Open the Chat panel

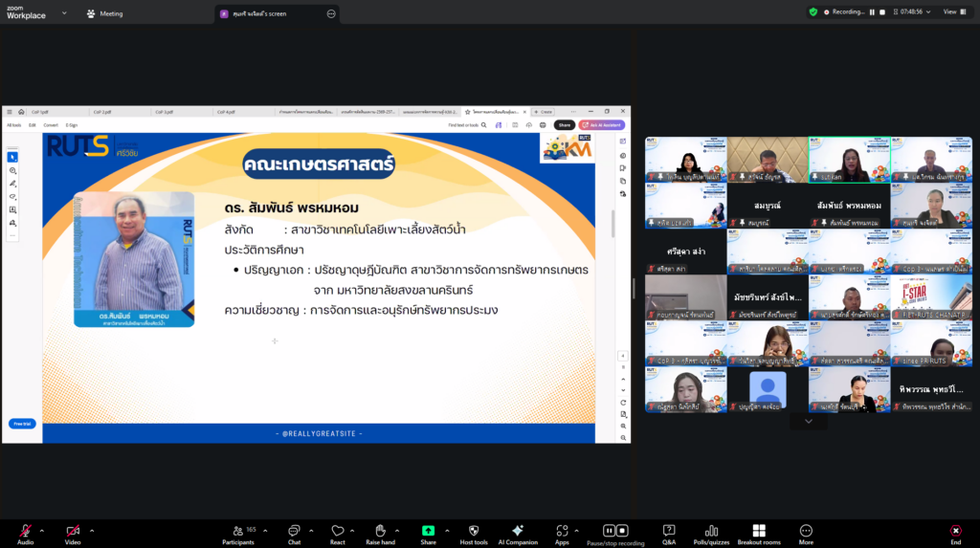pyautogui.click(x=294, y=535)
